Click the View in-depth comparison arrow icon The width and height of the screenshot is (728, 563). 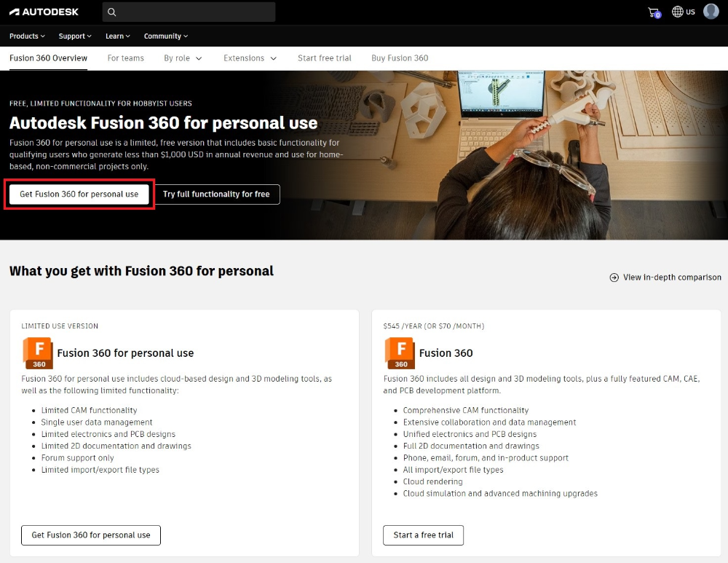[x=614, y=277]
